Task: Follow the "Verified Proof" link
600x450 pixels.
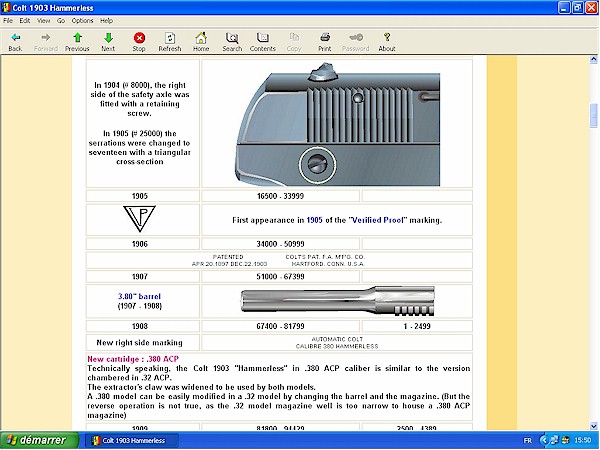Action: point(377,220)
